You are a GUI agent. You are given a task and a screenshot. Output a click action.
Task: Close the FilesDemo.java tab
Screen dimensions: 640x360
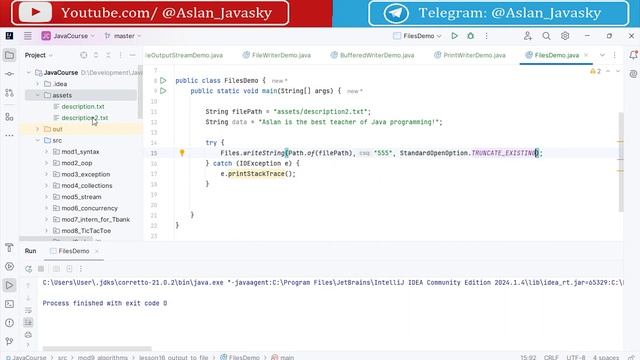tap(586, 55)
